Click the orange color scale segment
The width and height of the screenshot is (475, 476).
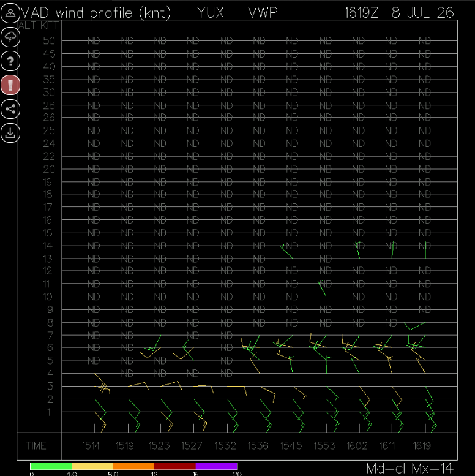[x=133, y=466]
